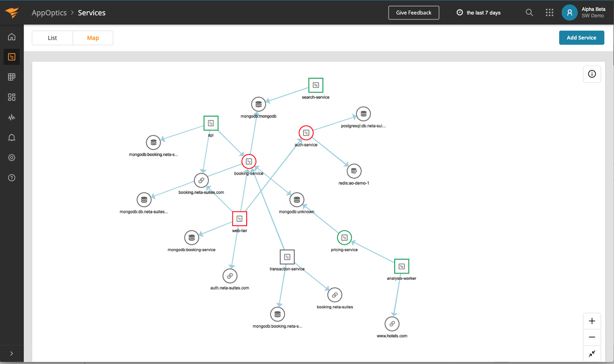Image resolution: width=614 pixels, height=364 pixels.
Task: Select the Services icon in the sidebar
Action: click(11, 57)
